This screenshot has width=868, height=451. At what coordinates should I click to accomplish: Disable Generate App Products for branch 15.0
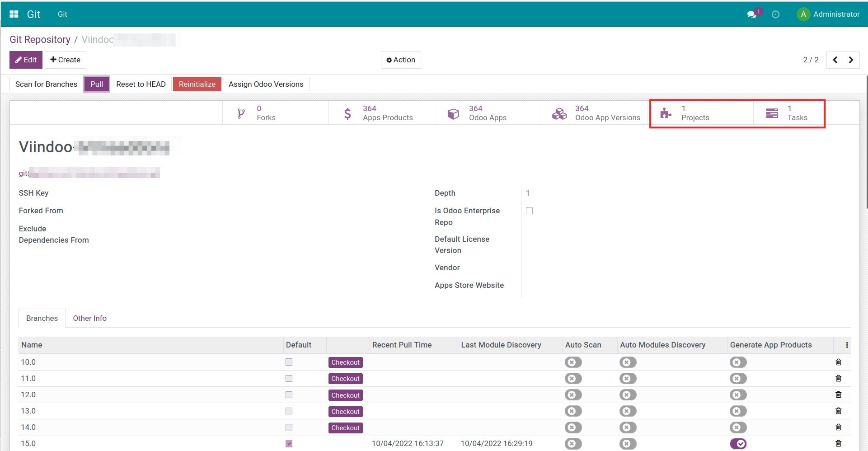(x=738, y=444)
